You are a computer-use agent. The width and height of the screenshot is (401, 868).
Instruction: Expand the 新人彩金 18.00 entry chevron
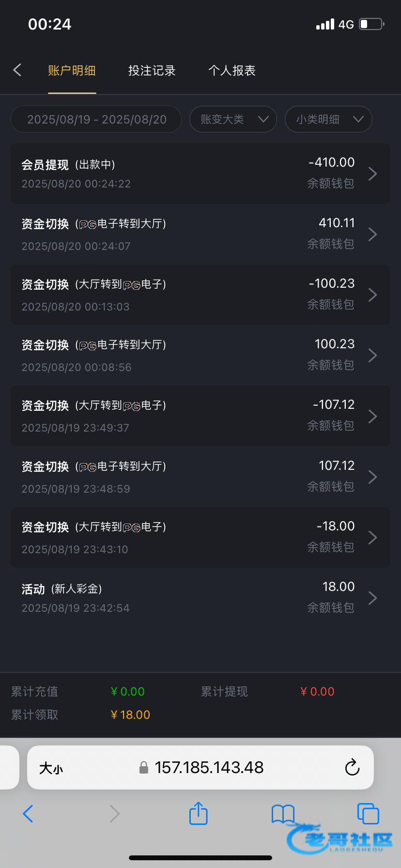[x=372, y=598]
